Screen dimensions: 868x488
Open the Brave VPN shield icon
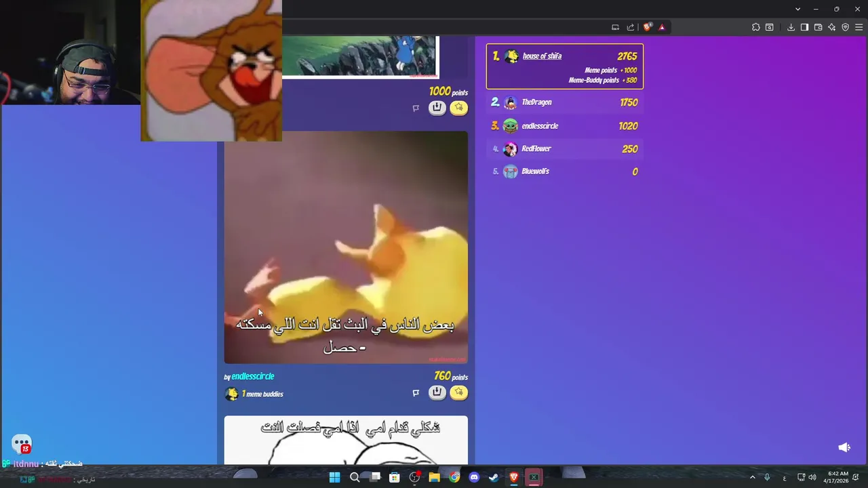[845, 27]
